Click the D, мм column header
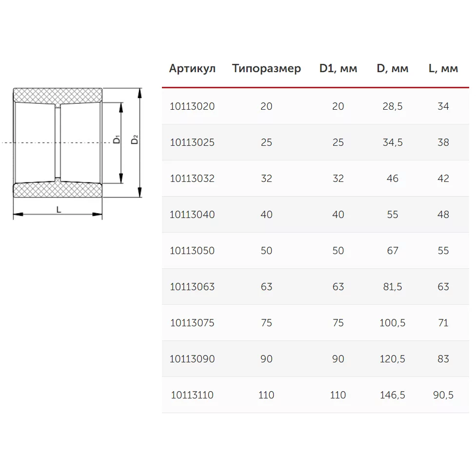Screen dimensions: 476x476 click(392, 69)
